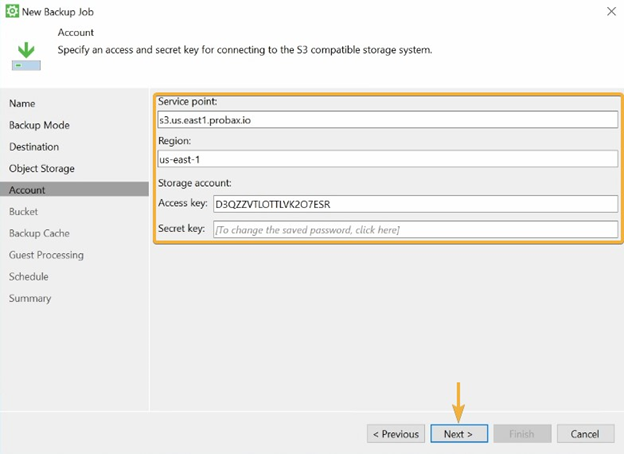
Task: Go to Guest Processing step
Action: click(47, 255)
